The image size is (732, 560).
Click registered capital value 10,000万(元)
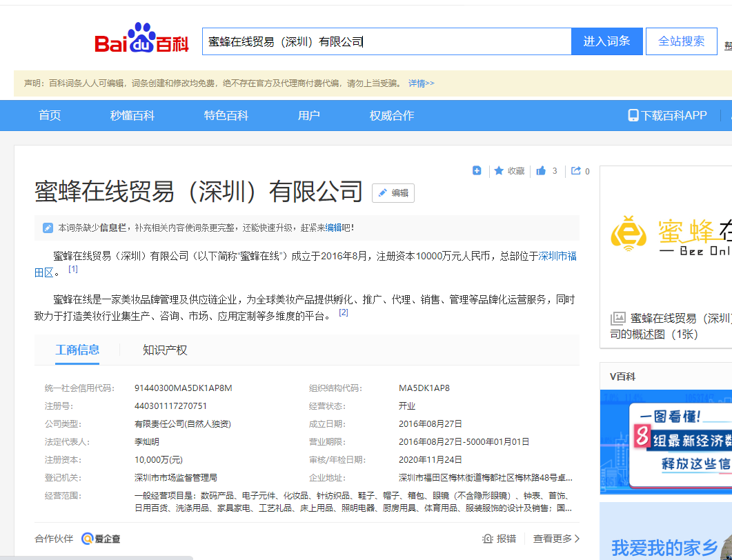point(159,460)
